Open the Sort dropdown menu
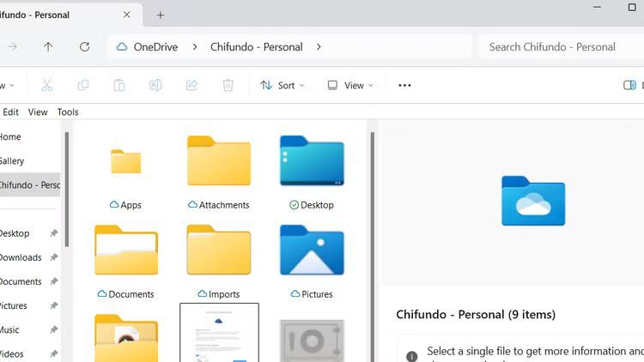This screenshot has width=644, height=362. pos(280,85)
